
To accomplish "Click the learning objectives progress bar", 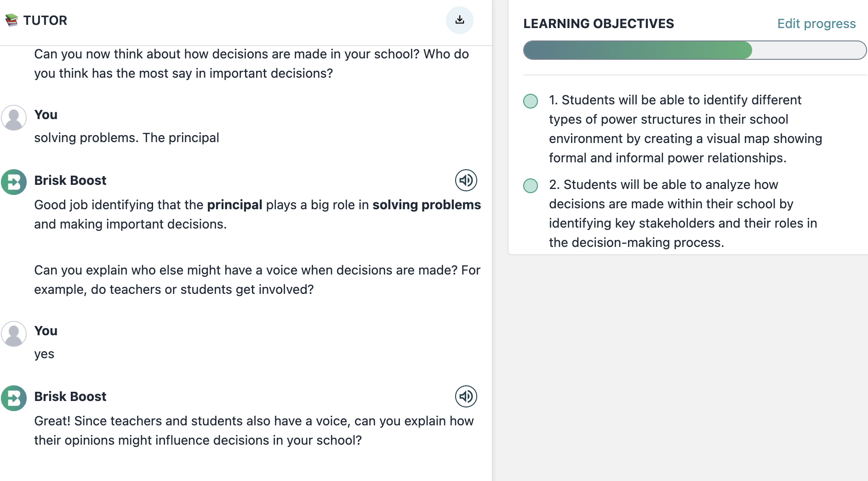I will [x=694, y=50].
